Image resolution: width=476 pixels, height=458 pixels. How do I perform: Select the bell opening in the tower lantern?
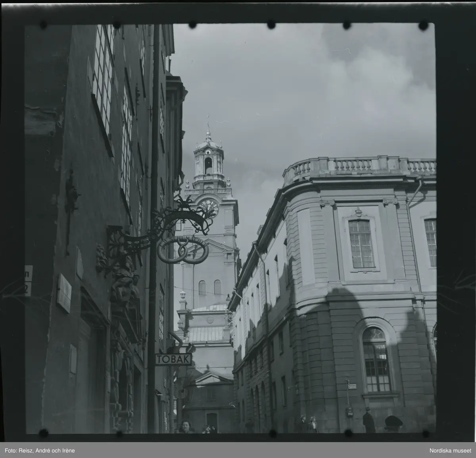click(208, 165)
